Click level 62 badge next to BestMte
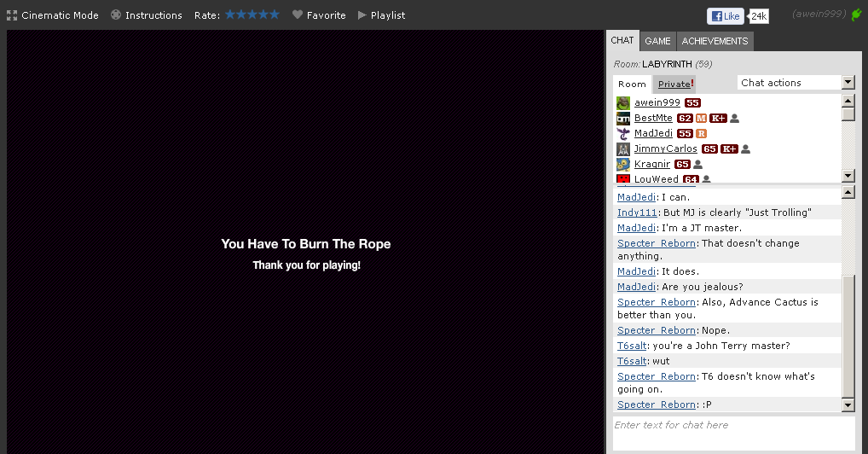The image size is (868, 454). pyautogui.click(x=685, y=118)
